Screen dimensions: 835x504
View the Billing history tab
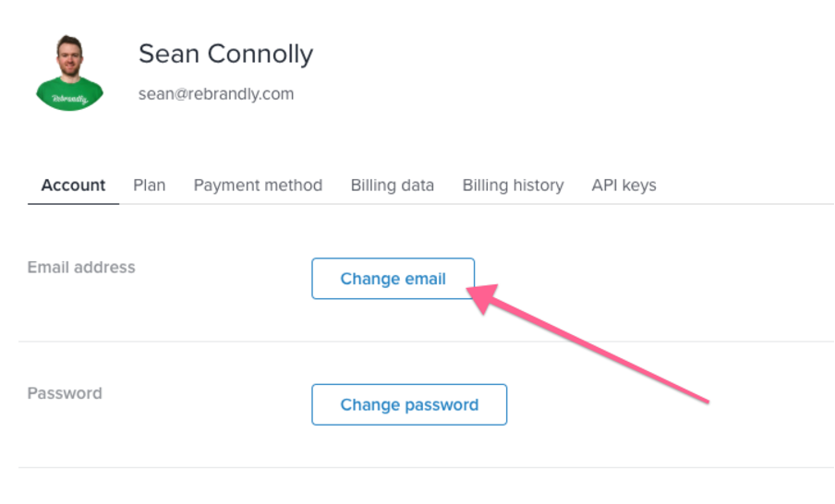pyautogui.click(x=513, y=186)
